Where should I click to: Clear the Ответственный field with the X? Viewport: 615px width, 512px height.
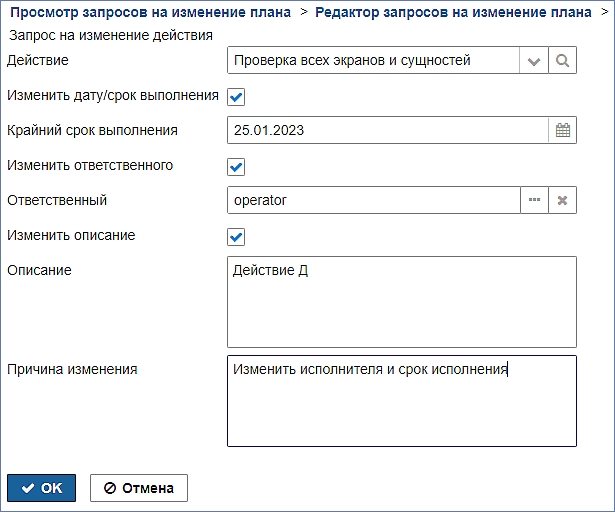tap(562, 200)
